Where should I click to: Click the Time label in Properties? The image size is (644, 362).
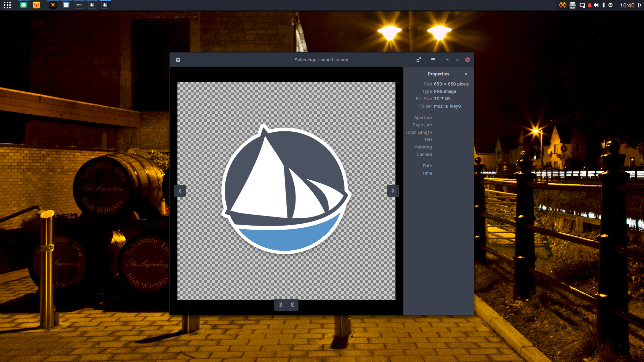427,173
